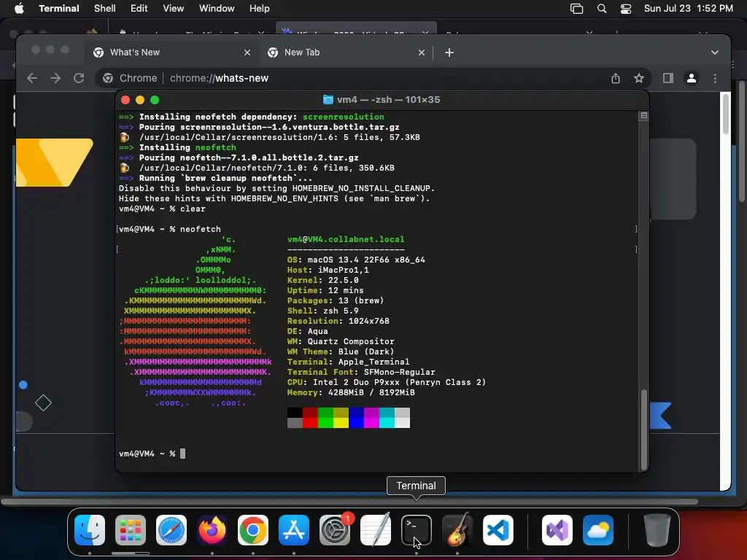Screen dimensions: 747x560
Task: Bookmark this page with the star
Action: (639, 78)
